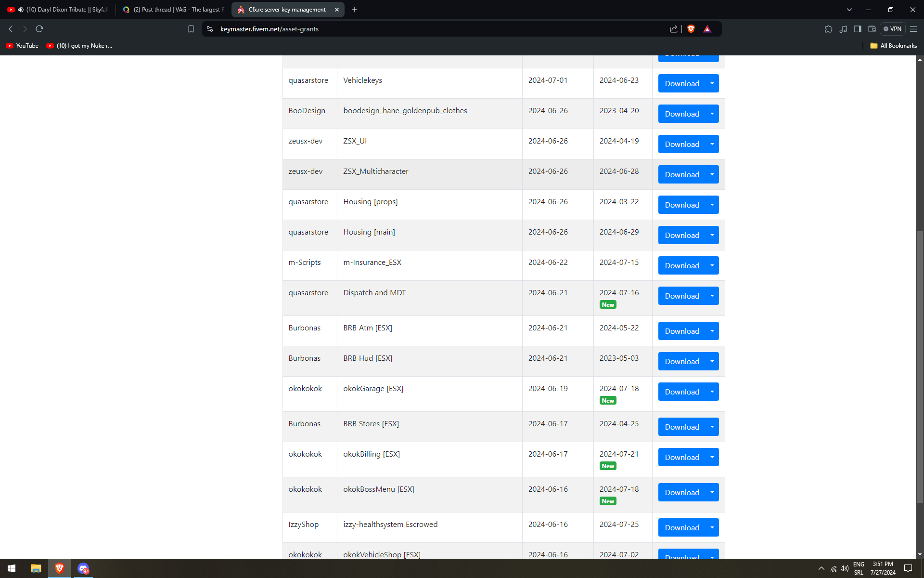
Task: Click the Brave browser taskbar icon
Action: [x=60, y=568]
